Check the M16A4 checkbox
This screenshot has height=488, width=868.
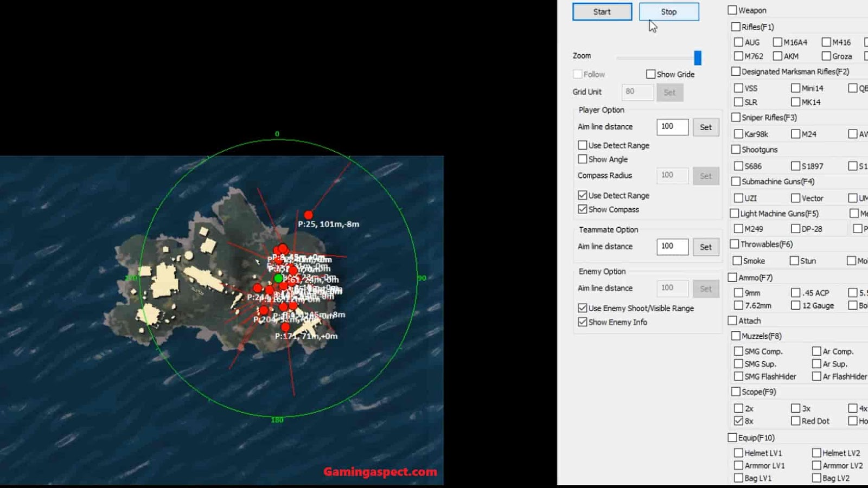click(777, 42)
